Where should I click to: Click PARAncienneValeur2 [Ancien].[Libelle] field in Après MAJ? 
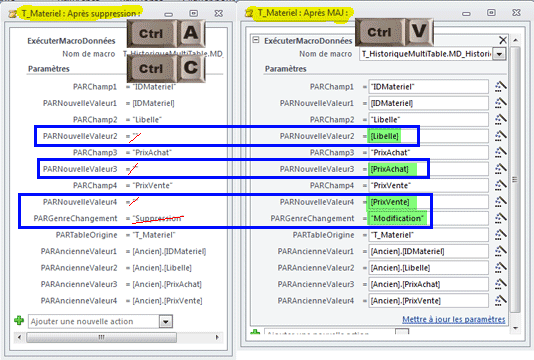pyautogui.click(x=428, y=267)
